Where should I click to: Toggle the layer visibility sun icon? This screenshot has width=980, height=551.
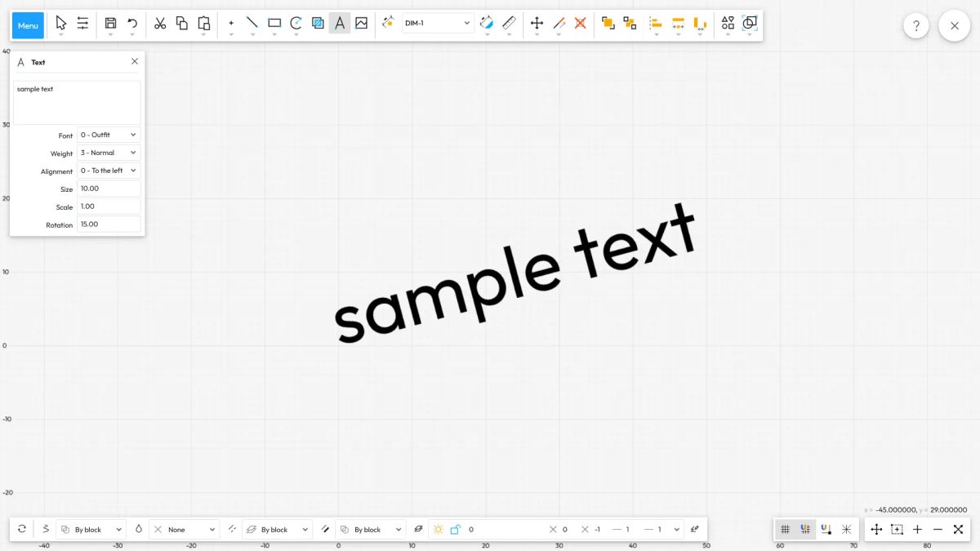click(439, 529)
